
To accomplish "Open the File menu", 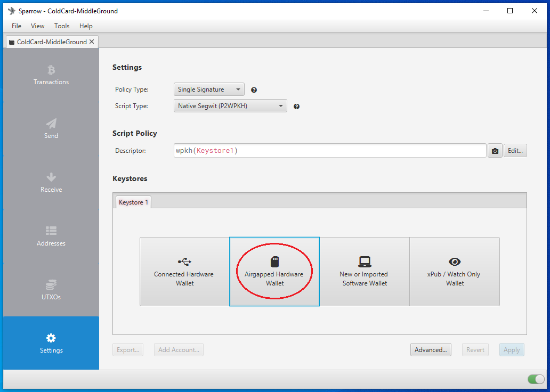I will pos(17,26).
